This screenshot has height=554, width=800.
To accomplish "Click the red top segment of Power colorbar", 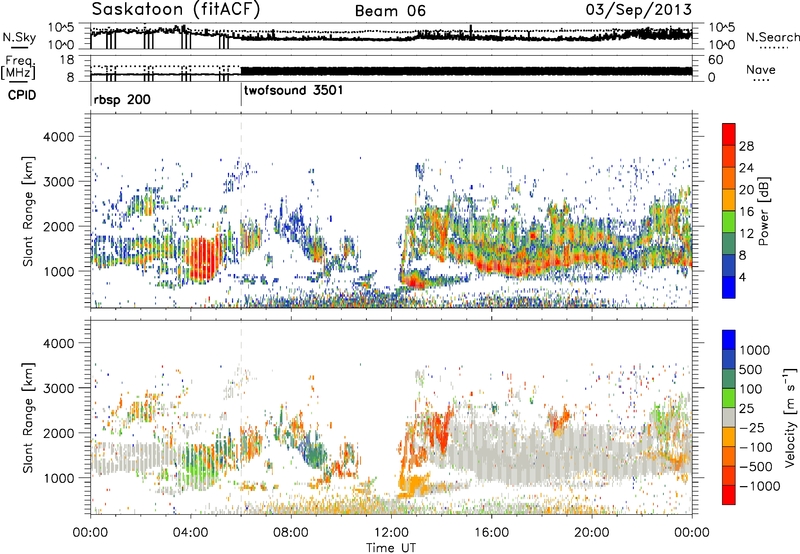I will pos(729,135).
